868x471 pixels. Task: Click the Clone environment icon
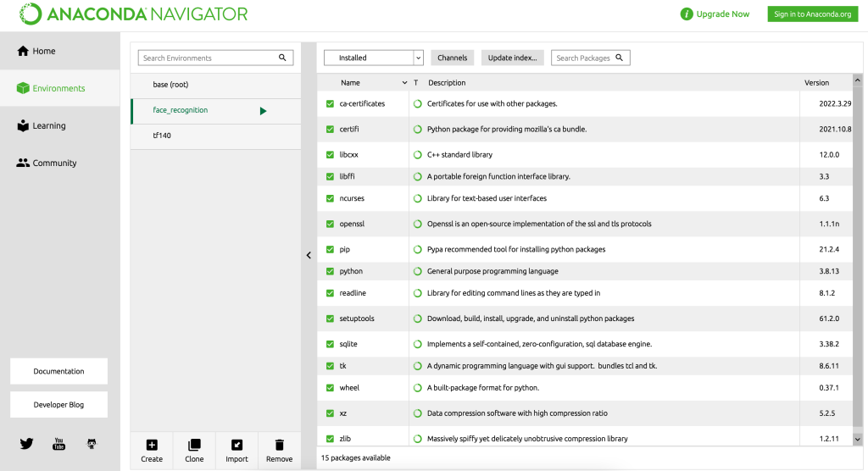coord(194,445)
